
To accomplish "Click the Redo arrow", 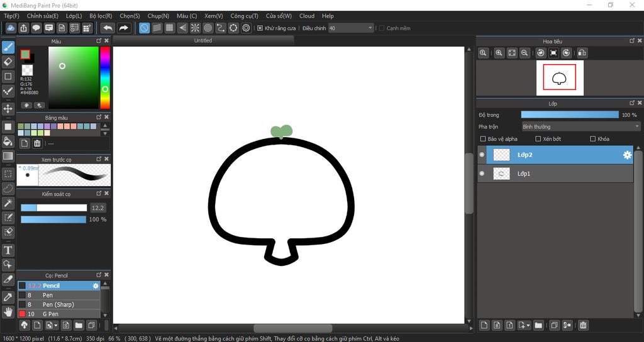I will (123, 28).
